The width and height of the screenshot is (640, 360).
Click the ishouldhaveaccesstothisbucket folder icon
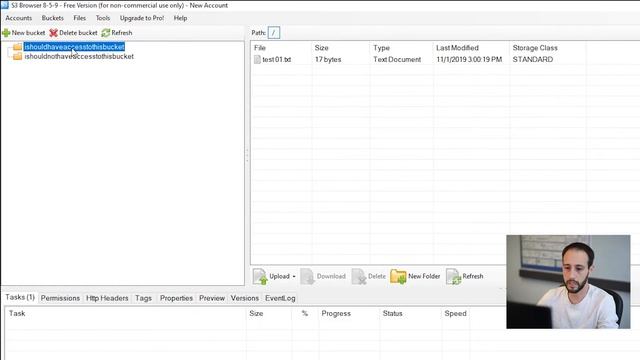pos(17,47)
